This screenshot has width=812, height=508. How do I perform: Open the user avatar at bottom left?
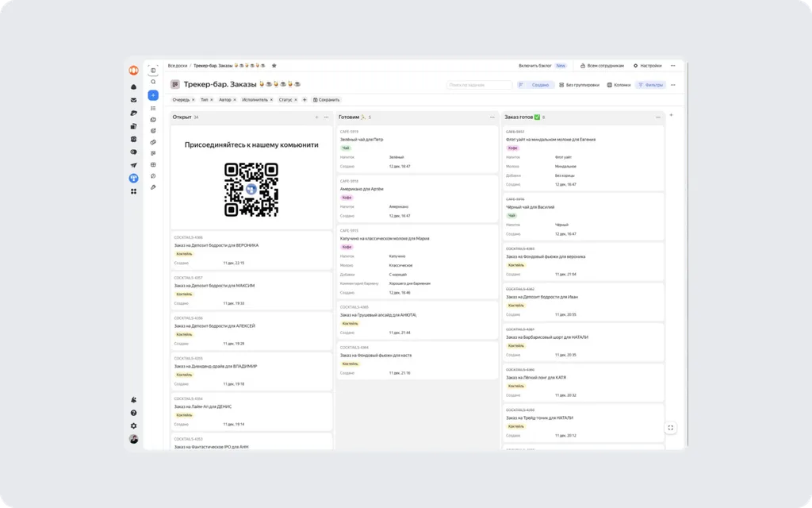pyautogui.click(x=133, y=439)
